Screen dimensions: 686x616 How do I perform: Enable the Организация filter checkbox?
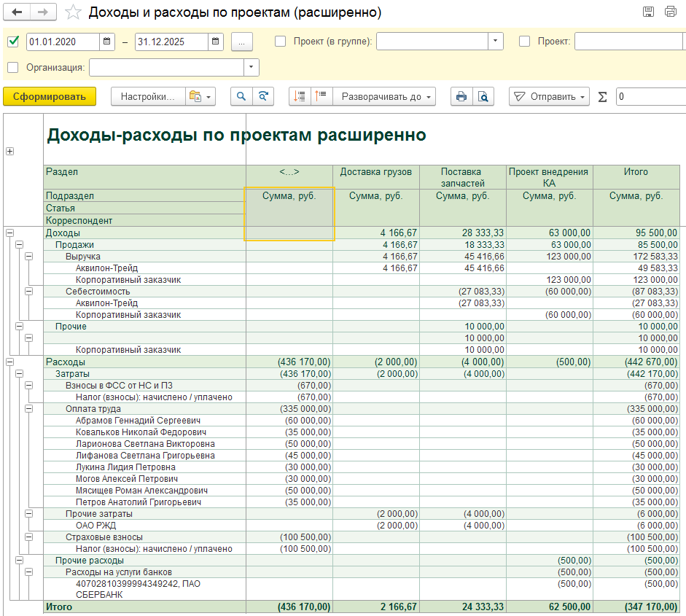click(x=13, y=67)
